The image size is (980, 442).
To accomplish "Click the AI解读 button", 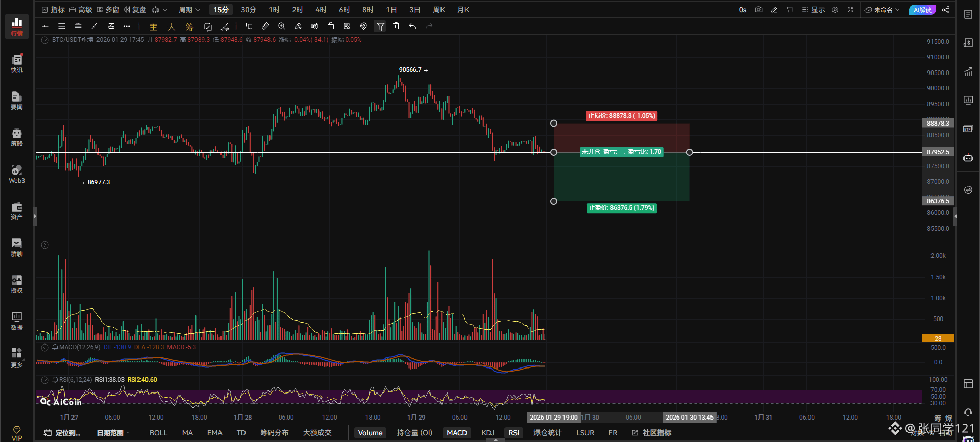I will (x=922, y=10).
